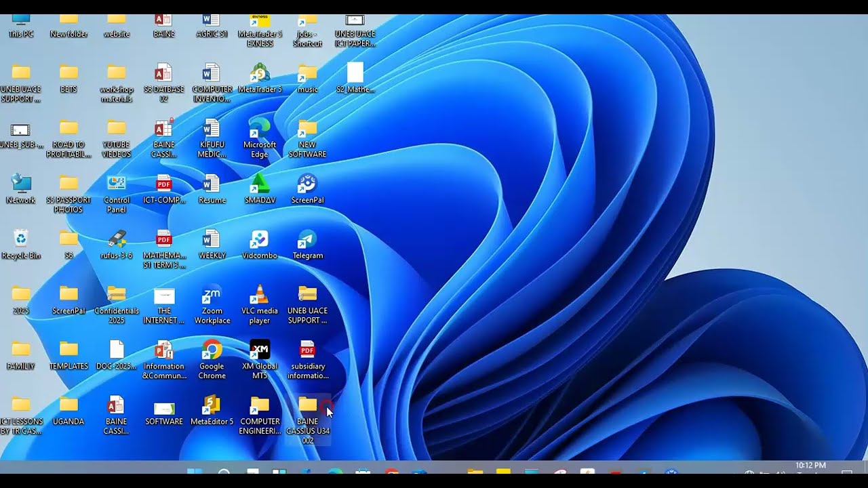Image resolution: width=868 pixels, height=488 pixels.
Task: Select the COMPUTER ENGINEERI folder
Action: point(260,416)
